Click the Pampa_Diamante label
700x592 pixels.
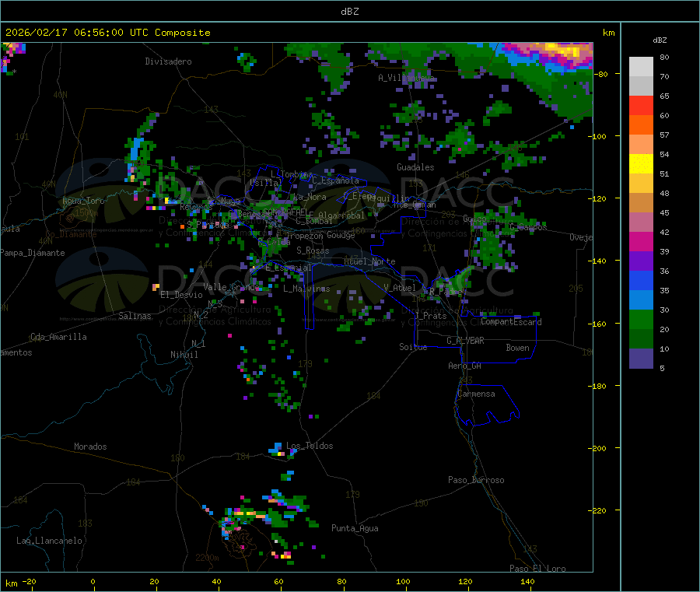(x=33, y=253)
